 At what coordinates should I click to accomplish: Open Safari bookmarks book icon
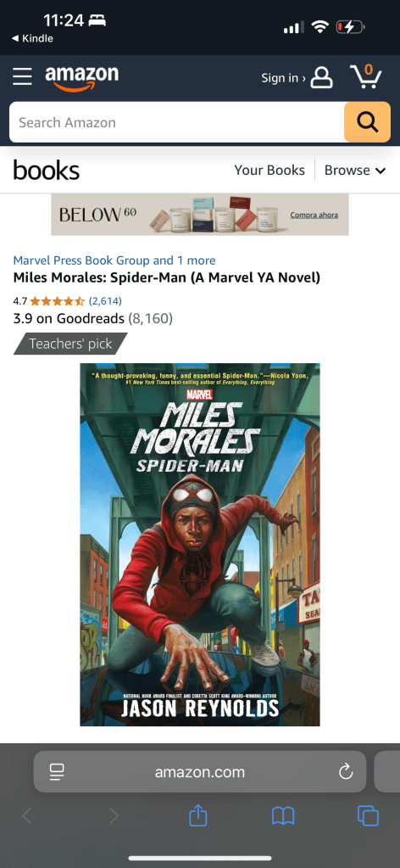click(x=283, y=816)
